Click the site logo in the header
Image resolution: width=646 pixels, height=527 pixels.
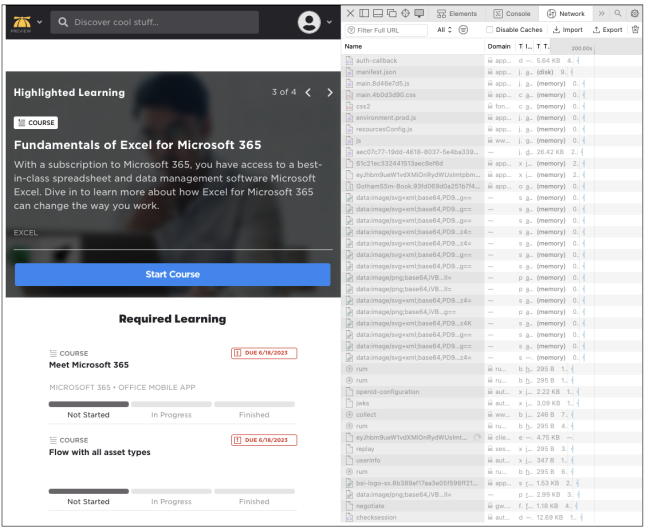coord(21,23)
